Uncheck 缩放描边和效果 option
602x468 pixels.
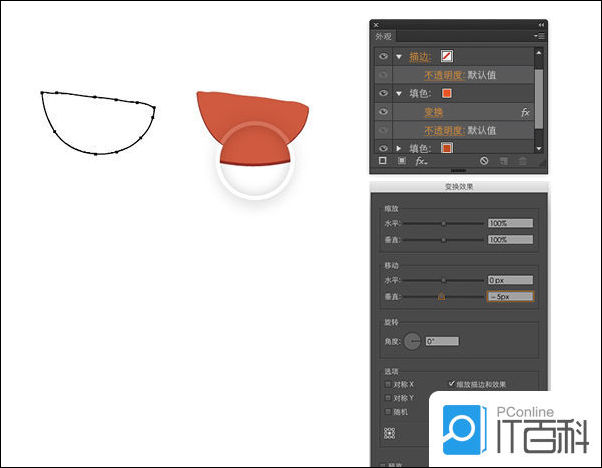point(452,384)
